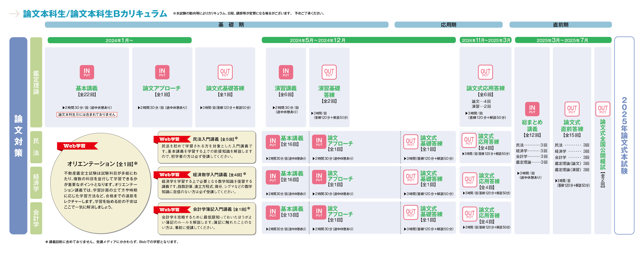Click OUTPUT icon above 論文式直前答練

pos(572,109)
